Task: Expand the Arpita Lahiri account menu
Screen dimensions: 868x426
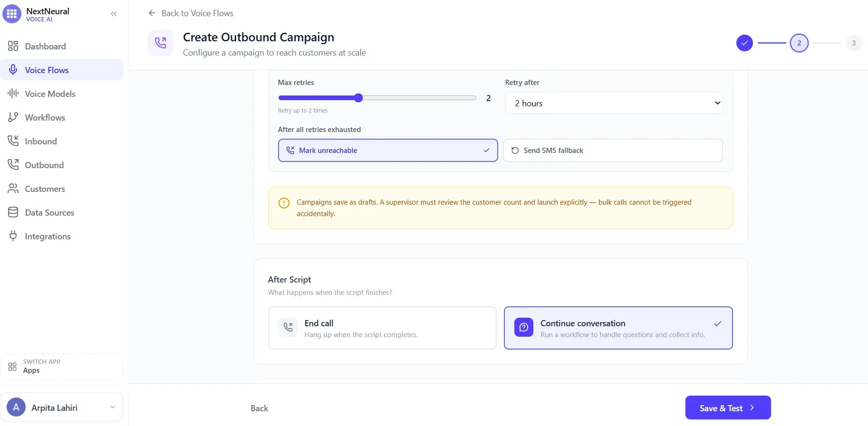Action: click(x=62, y=407)
